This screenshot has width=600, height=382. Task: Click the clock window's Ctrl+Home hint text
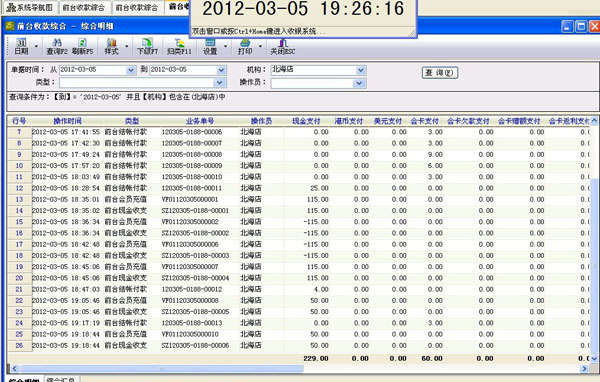(x=258, y=31)
